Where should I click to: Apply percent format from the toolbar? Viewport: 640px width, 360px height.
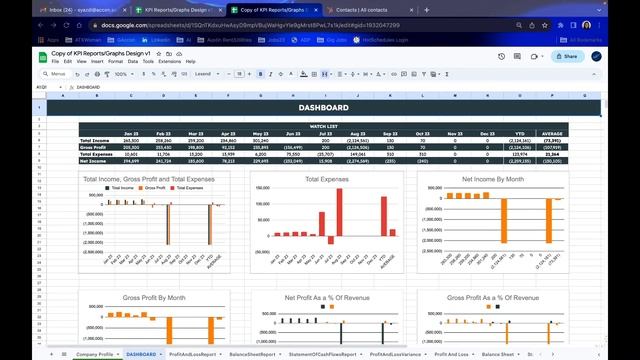[153, 74]
